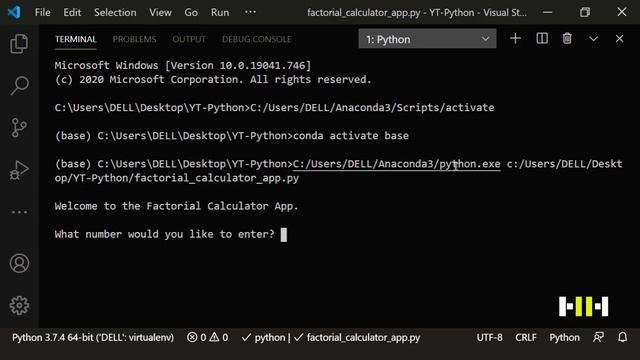Open the notifications bell in status bar
The image size is (640, 360).
[x=622, y=337]
